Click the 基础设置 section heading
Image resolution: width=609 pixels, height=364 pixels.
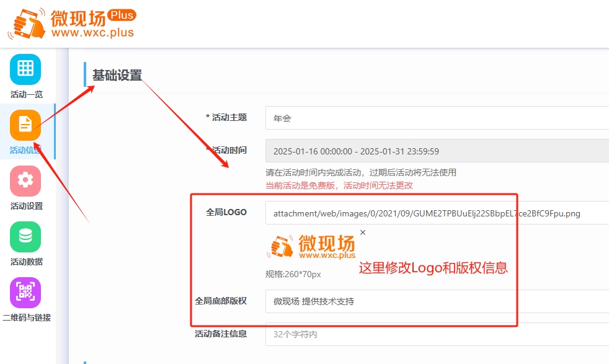(x=117, y=73)
